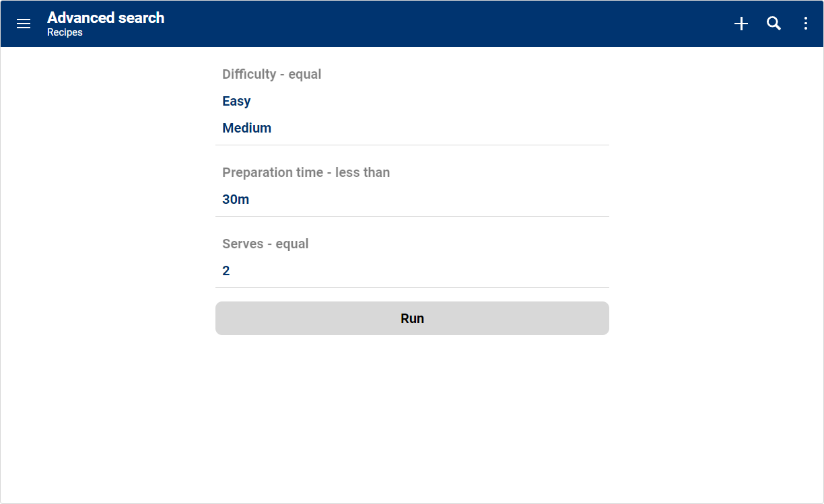Click blank white area below Run button
This screenshot has height=504, width=824.
click(x=412, y=417)
